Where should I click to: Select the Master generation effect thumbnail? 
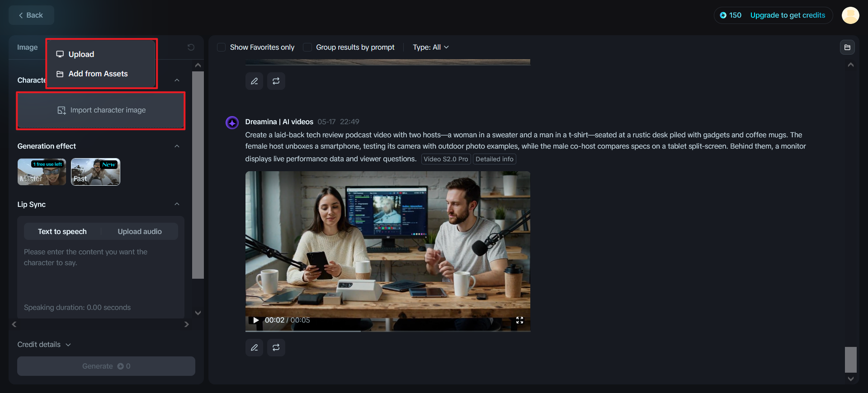(x=42, y=172)
